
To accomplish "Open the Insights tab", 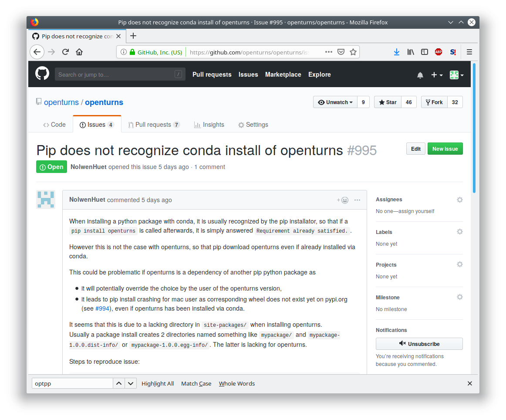I will click(x=213, y=125).
